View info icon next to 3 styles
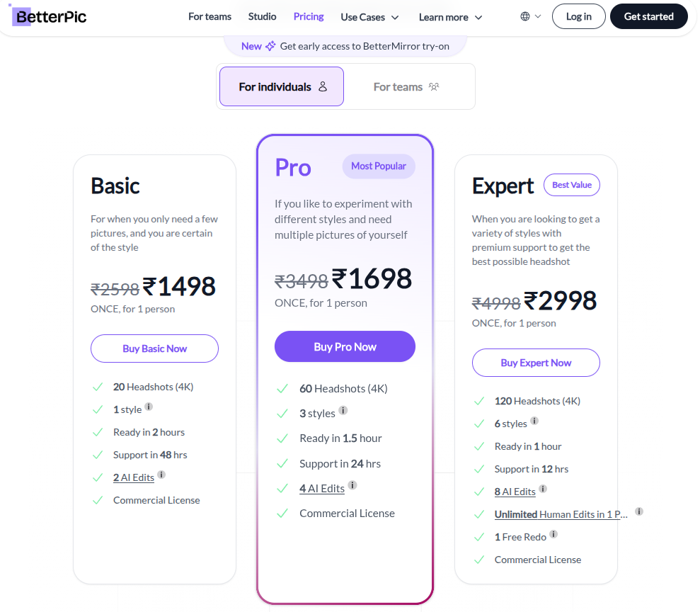Image resolution: width=700 pixels, height=612 pixels. pyautogui.click(x=344, y=409)
